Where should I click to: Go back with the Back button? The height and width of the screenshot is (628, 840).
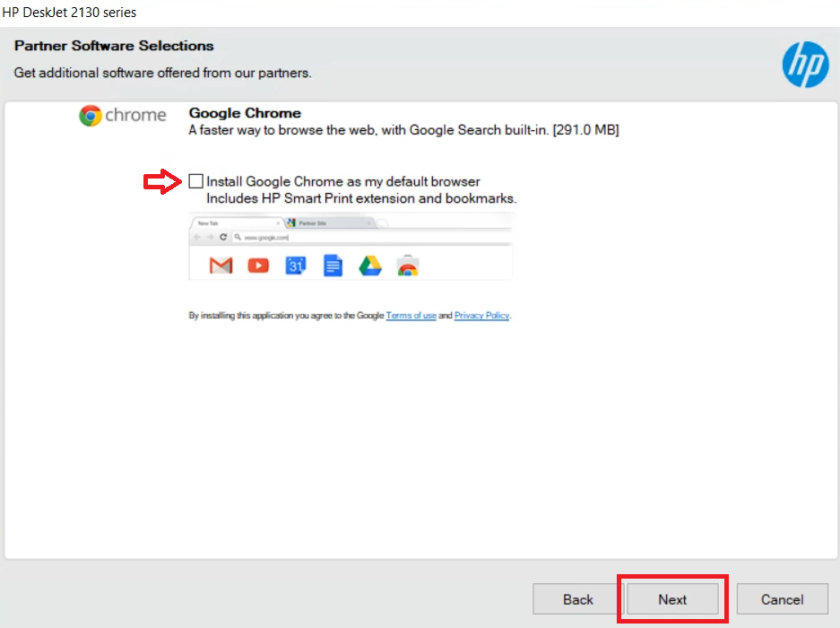tap(578, 599)
